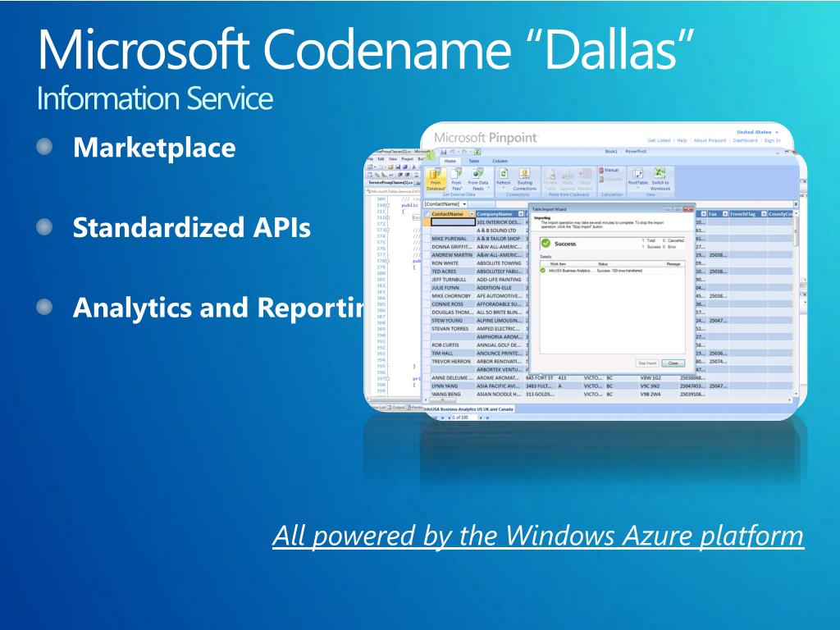Collapse the code region at line 310

point(387,205)
